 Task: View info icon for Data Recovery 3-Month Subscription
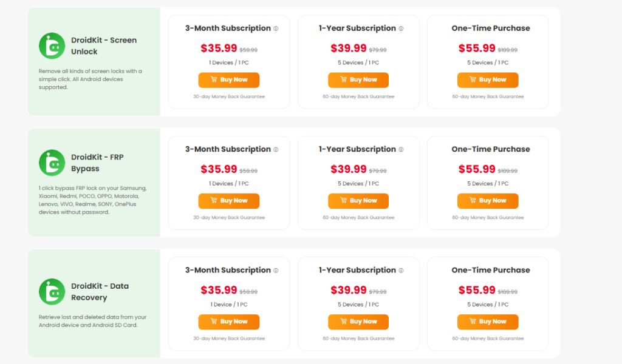click(276, 271)
